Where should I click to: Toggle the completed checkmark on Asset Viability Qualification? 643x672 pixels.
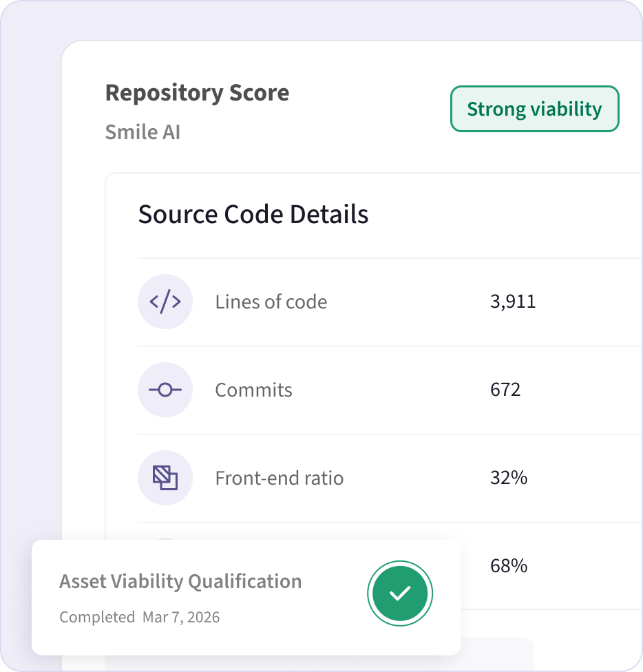pyautogui.click(x=400, y=593)
